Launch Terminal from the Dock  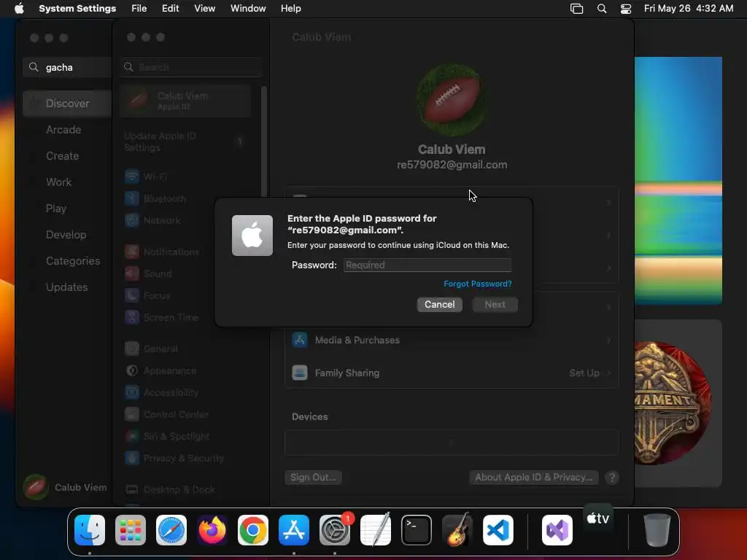(417, 530)
